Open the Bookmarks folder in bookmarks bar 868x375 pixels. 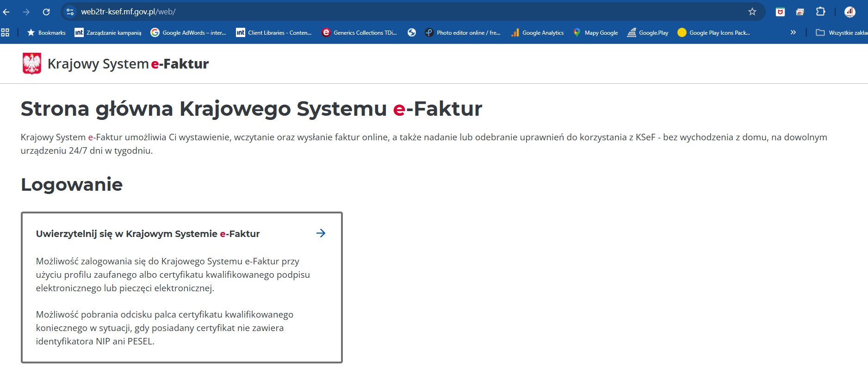(x=46, y=32)
